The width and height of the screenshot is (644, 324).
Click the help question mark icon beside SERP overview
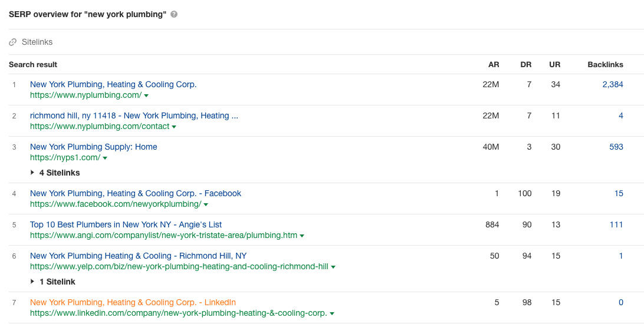[174, 14]
